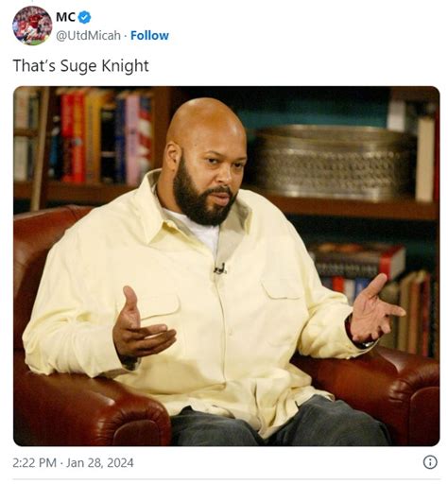Click the MC display name

pos(65,17)
